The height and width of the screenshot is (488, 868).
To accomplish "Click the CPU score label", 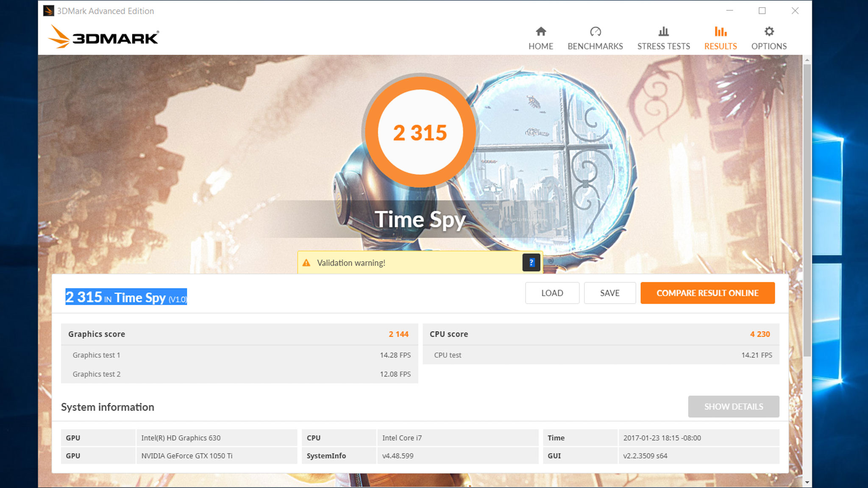I will (x=449, y=334).
